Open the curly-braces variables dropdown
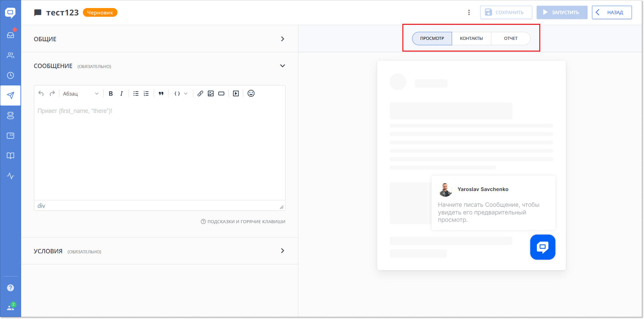 pyautogui.click(x=181, y=93)
